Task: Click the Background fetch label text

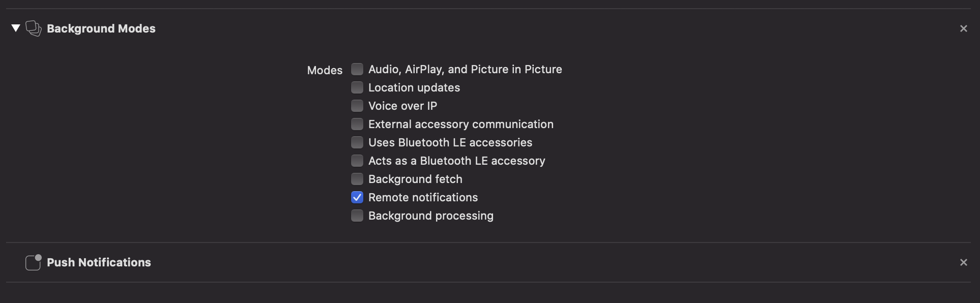Action: click(x=415, y=179)
